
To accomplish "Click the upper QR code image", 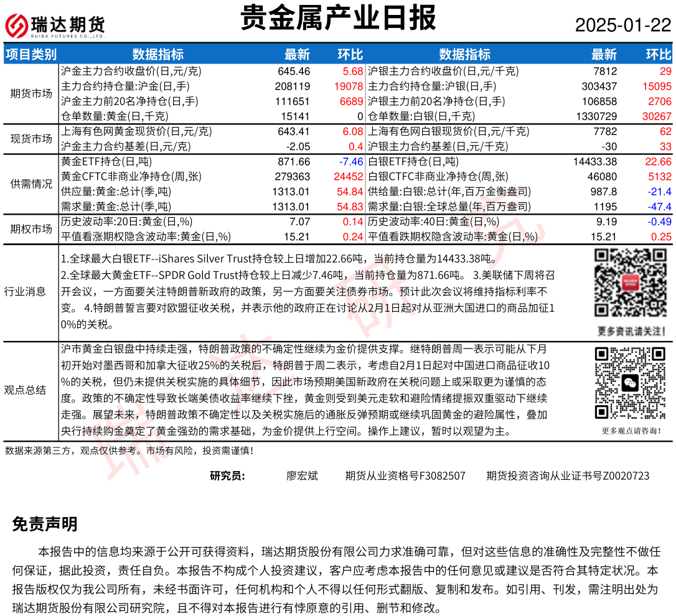I will point(629,282).
